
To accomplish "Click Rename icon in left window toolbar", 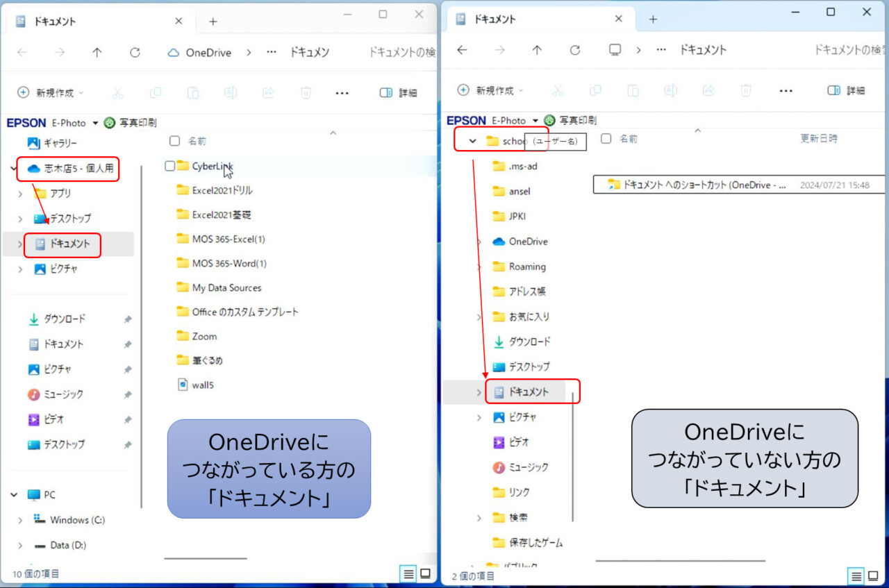I will tap(231, 92).
